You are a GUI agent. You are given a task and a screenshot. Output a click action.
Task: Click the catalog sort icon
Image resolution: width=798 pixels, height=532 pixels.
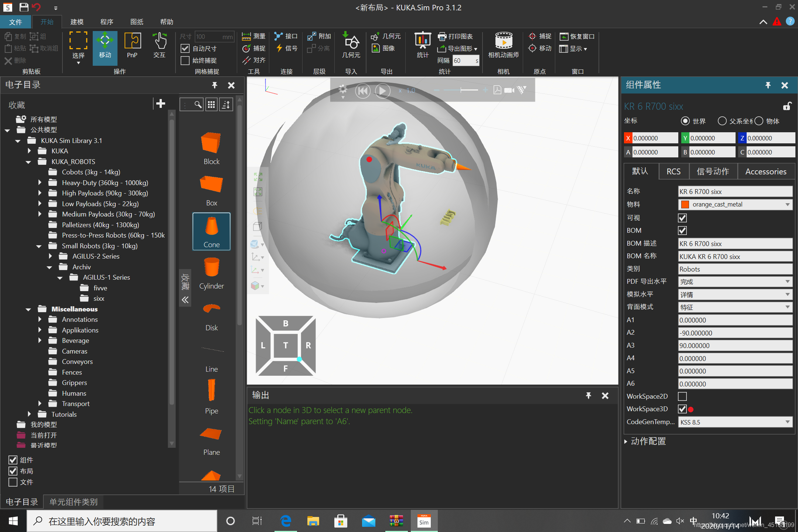[x=226, y=105]
